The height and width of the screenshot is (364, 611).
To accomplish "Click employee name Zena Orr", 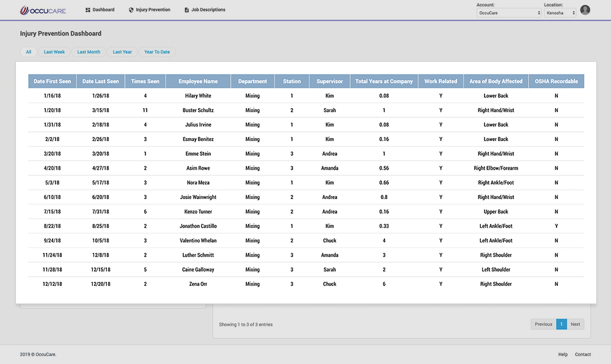I will [x=198, y=284].
